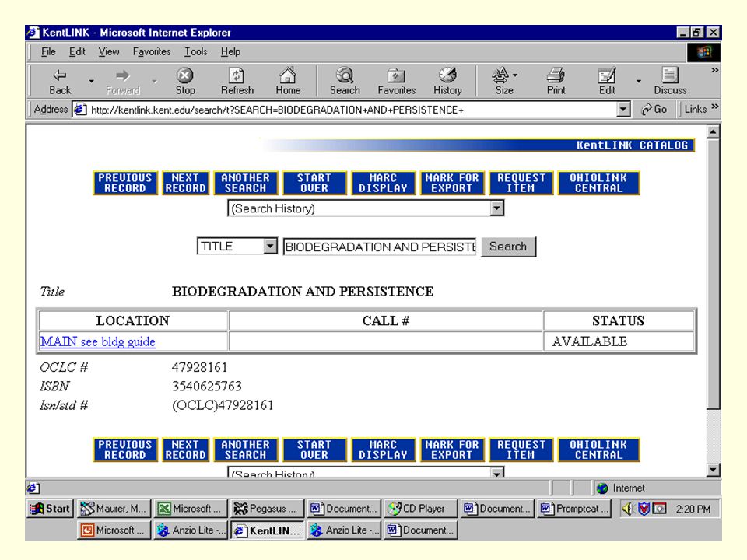Switch to the CD Player taskbar window
The width and height of the screenshot is (747, 560).
click(419, 509)
